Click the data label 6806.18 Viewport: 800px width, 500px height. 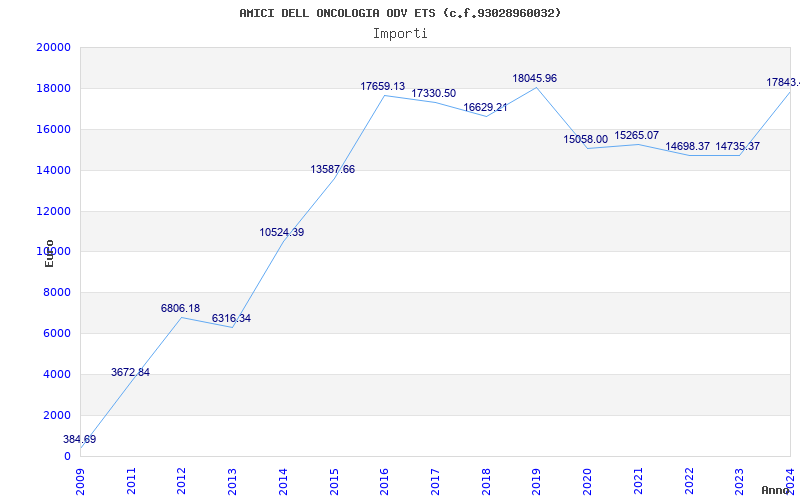[181, 309]
